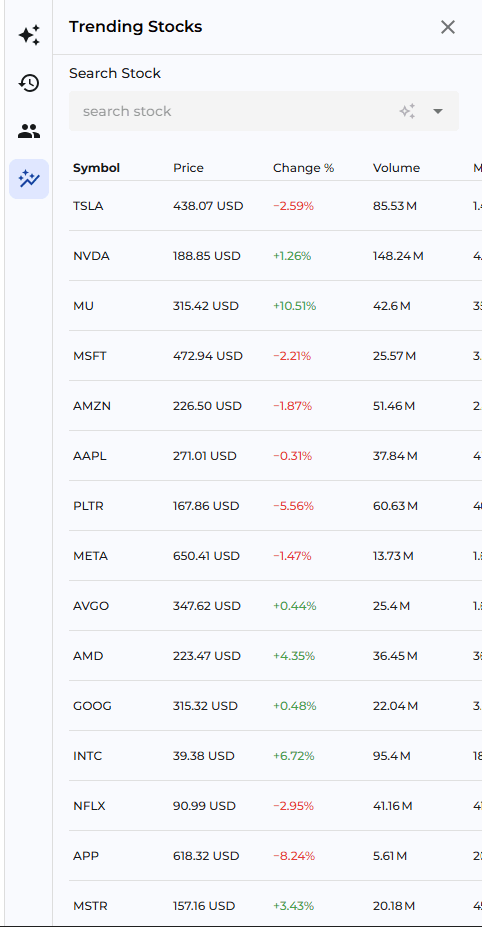This screenshot has width=482, height=927.
Task: Click the 472.94 USD price cell
Action: click(x=208, y=356)
